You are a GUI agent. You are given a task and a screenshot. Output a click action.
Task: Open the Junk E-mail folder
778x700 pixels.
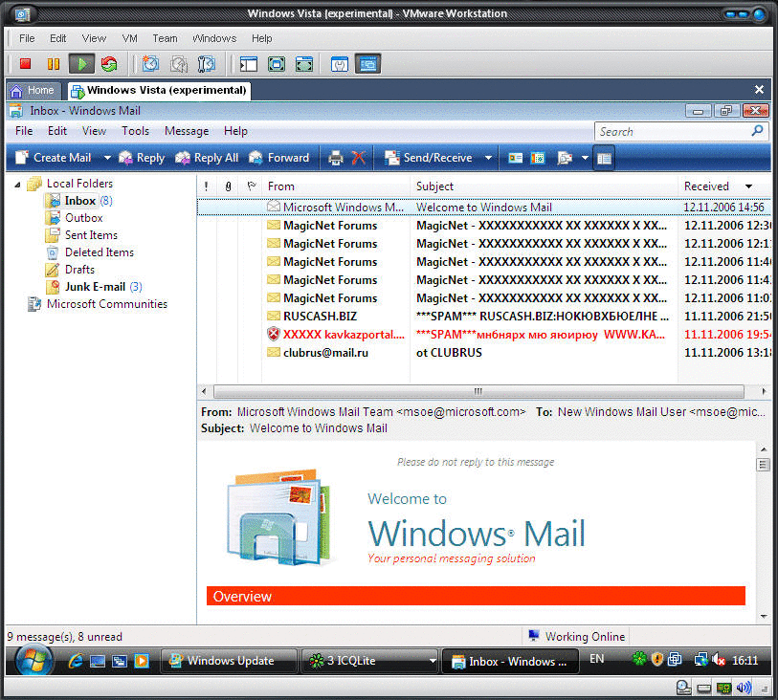pos(95,287)
